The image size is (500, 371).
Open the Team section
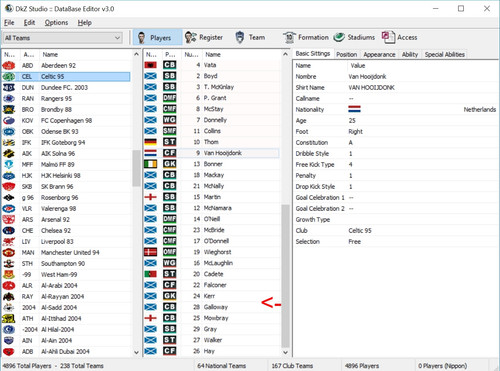(x=250, y=37)
